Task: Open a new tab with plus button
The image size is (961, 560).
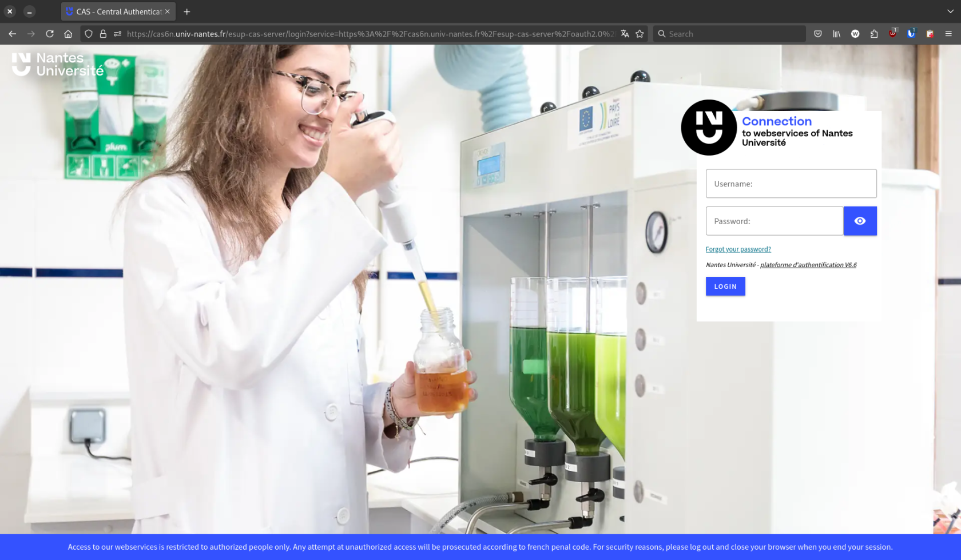Action: tap(187, 11)
